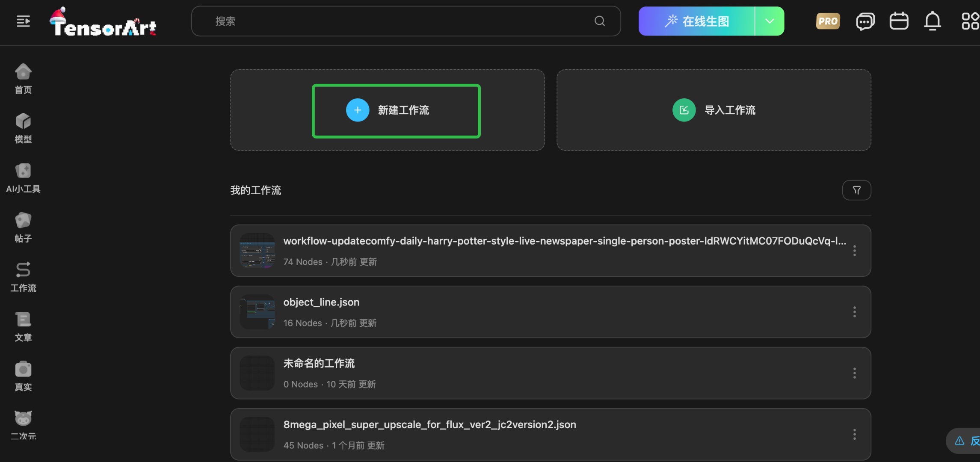Open three-dot menu for harry-potter workflow
Image resolution: width=980 pixels, height=462 pixels.
[854, 251]
